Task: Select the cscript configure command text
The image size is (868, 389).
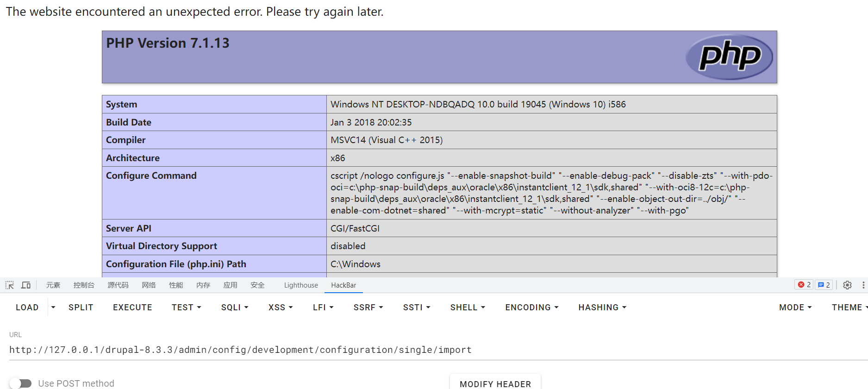Action: point(552,193)
